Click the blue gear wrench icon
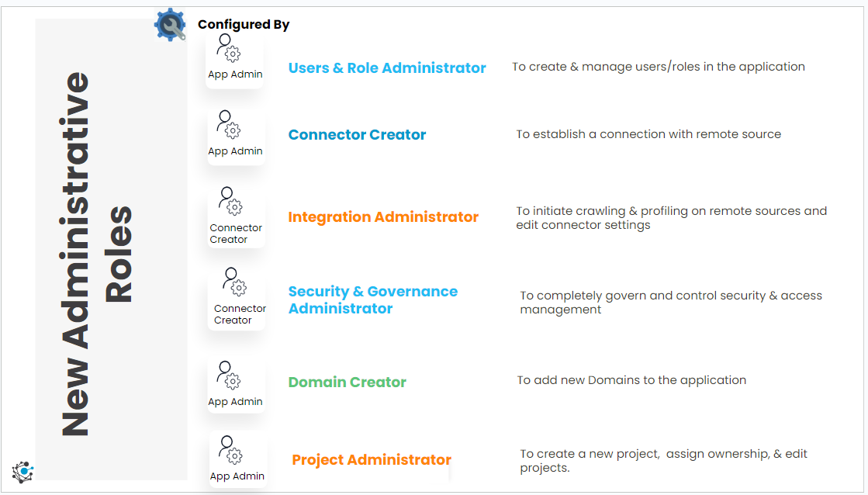Image resolution: width=868 pixels, height=495 pixels. coord(170,25)
